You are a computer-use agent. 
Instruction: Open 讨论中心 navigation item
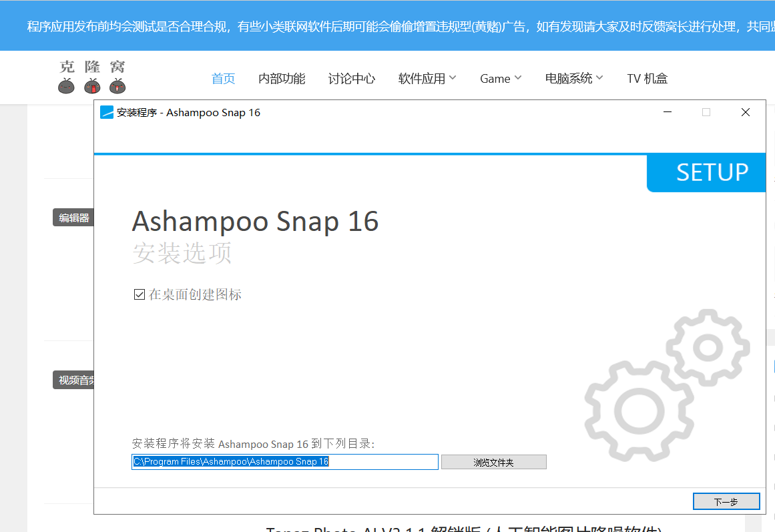pos(351,79)
